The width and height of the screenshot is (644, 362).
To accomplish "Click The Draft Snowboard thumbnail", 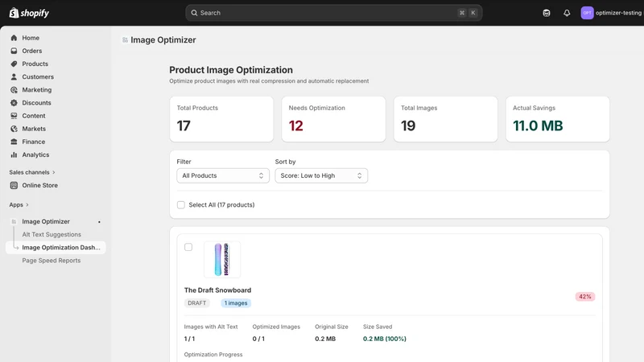I will pyautogui.click(x=222, y=259).
